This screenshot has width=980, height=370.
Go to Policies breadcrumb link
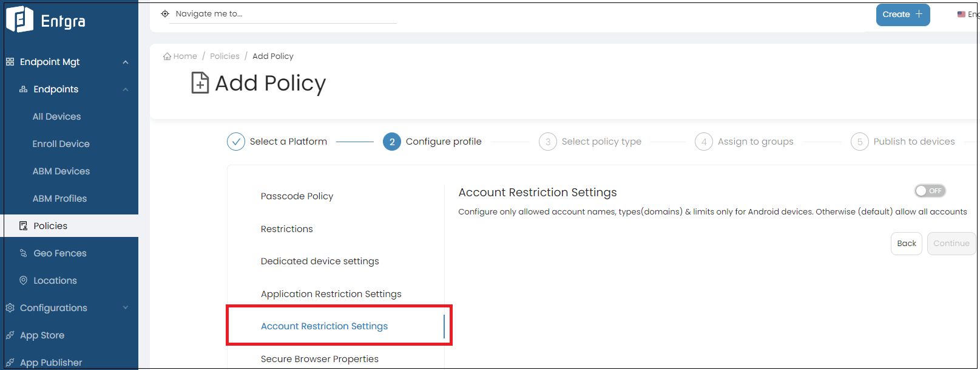[x=225, y=57]
